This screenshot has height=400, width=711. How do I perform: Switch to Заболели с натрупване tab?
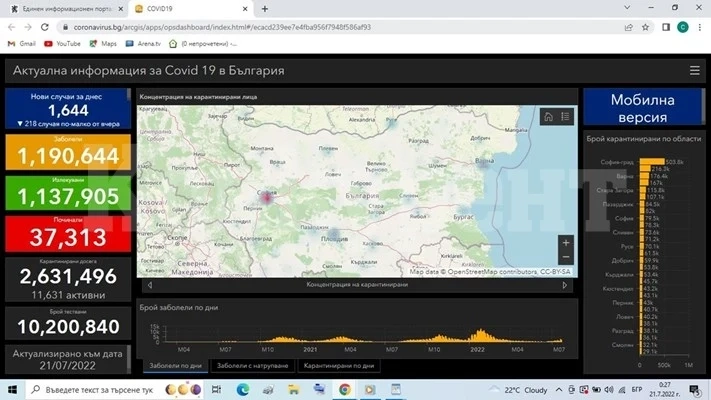point(253,366)
